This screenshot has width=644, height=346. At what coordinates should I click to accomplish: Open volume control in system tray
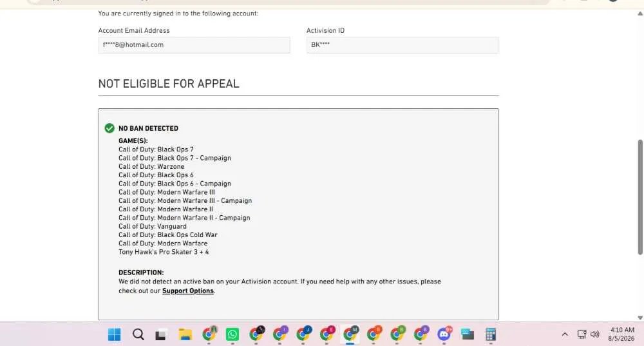pos(594,334)
